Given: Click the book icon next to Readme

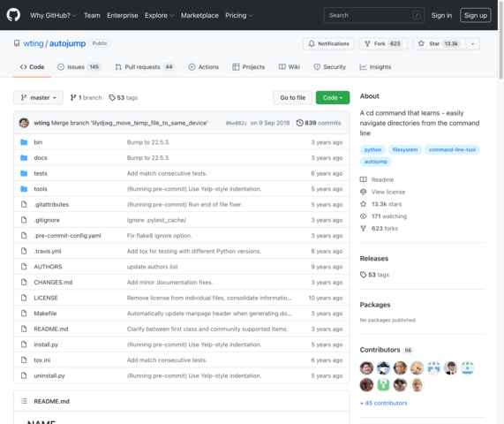Looking at the screenshot, I should coord(363,179).
